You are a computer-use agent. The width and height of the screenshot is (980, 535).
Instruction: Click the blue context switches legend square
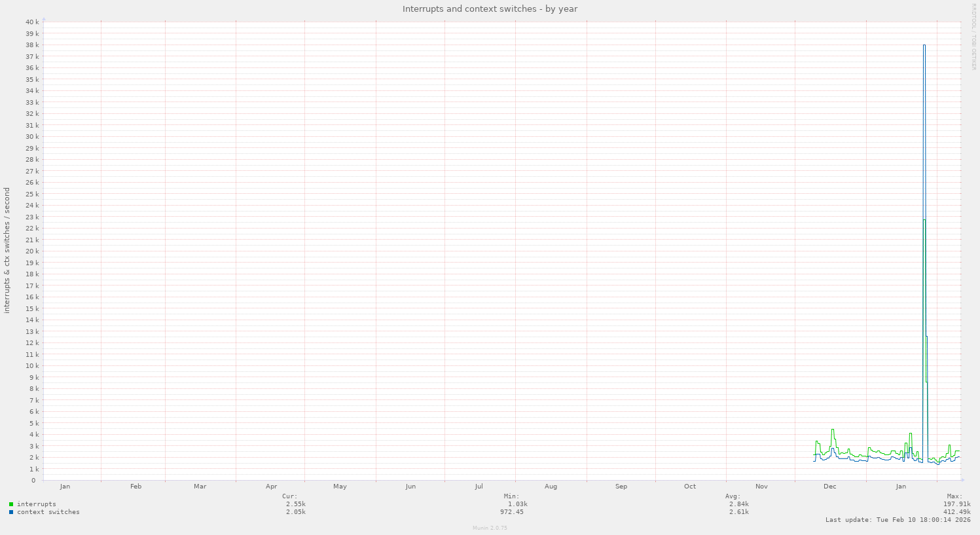coord(10,511)
